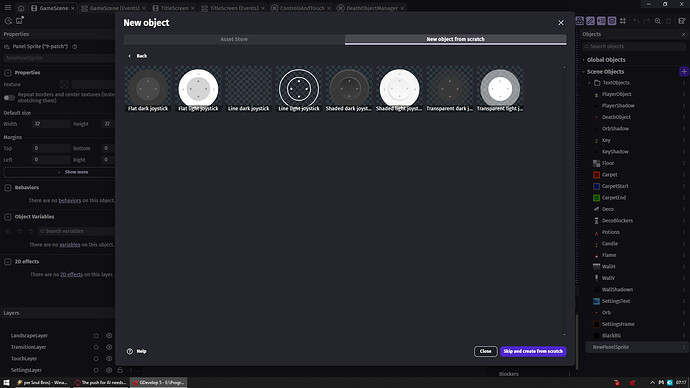Click the lock icon beside SettingsLayer

(x=120, y=370)
